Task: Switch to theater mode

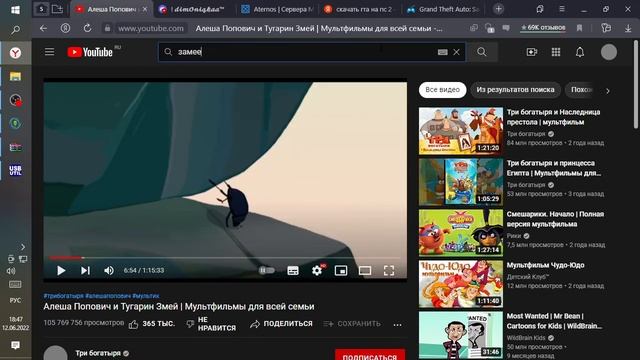Action: (x=365, y=270)
